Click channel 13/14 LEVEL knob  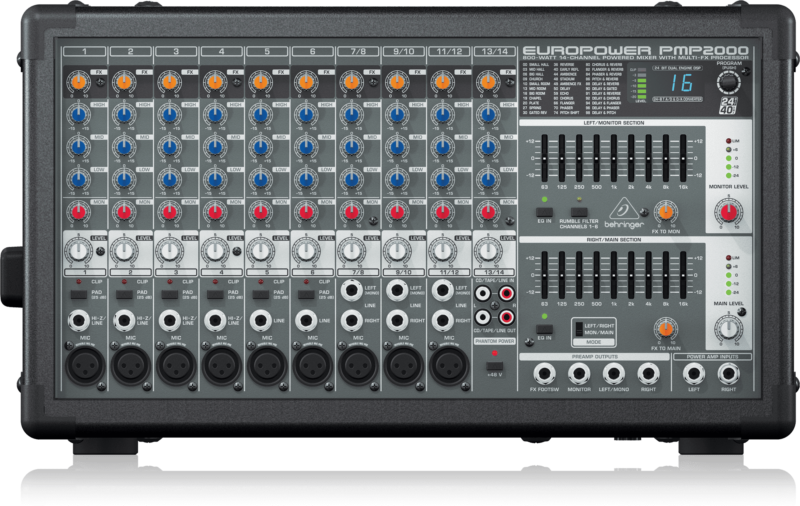tap(488, 251)
